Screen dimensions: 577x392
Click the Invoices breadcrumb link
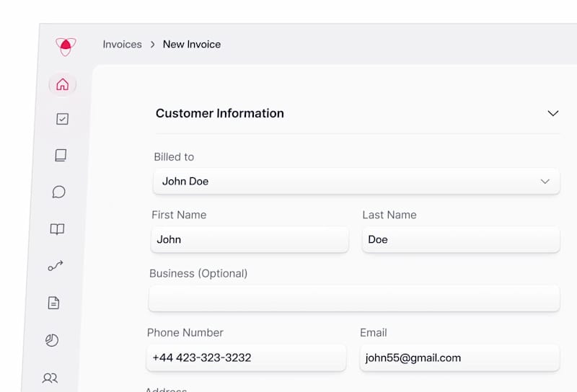122,44
